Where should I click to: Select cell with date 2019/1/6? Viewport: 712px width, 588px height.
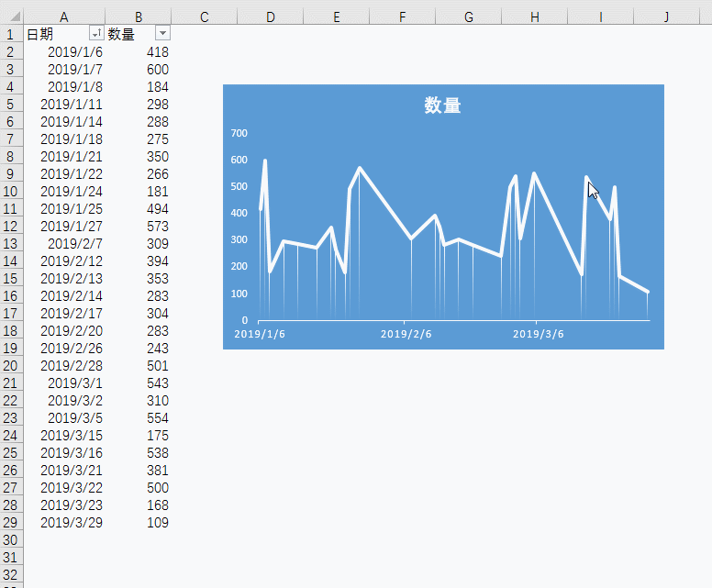pos(64,51)
